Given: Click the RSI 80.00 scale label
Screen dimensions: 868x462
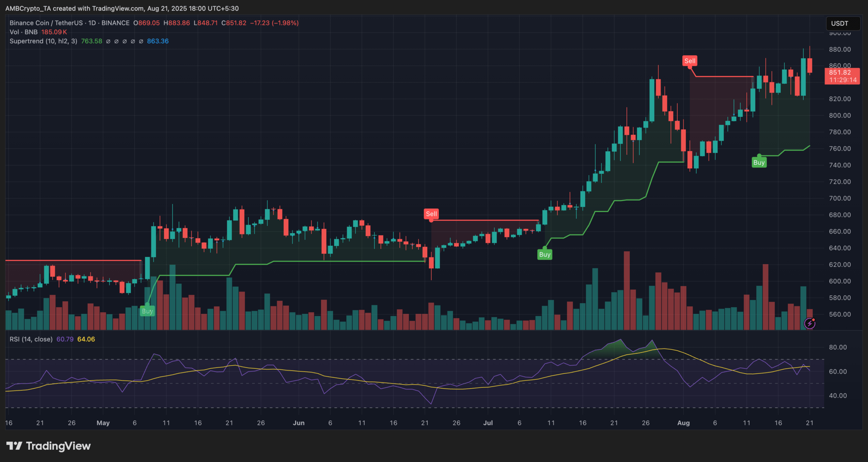Looking at the screenshot, I should (838, 348).
